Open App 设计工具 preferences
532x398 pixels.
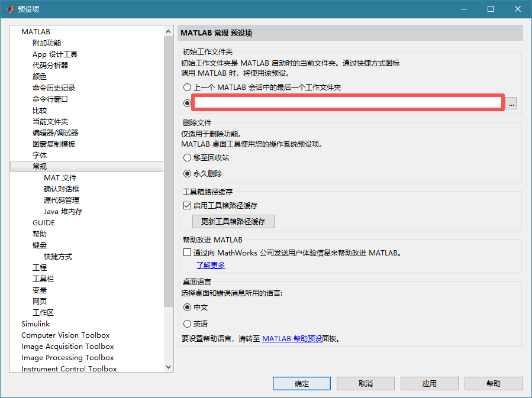[55, 54]
